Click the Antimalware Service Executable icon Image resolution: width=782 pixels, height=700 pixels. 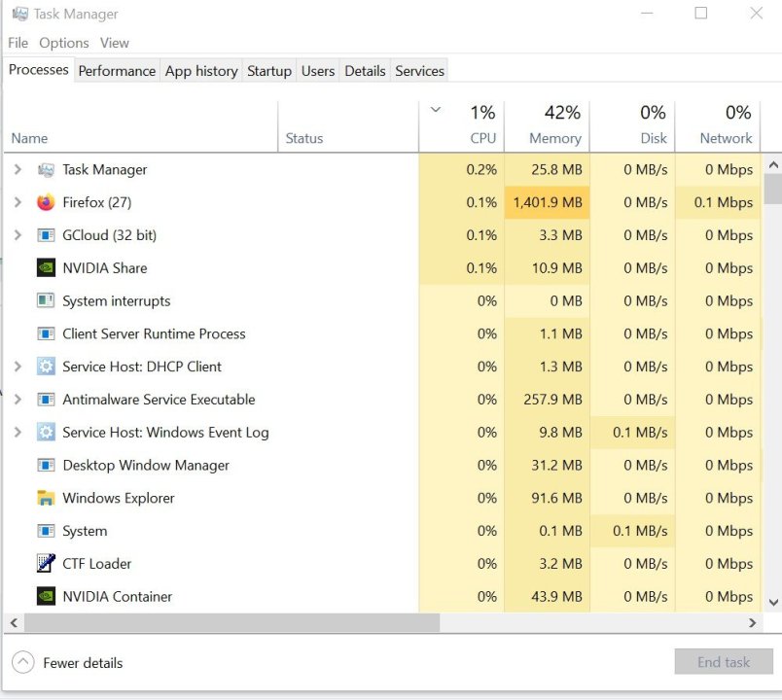pyautogui.click(x=46, y=400)
